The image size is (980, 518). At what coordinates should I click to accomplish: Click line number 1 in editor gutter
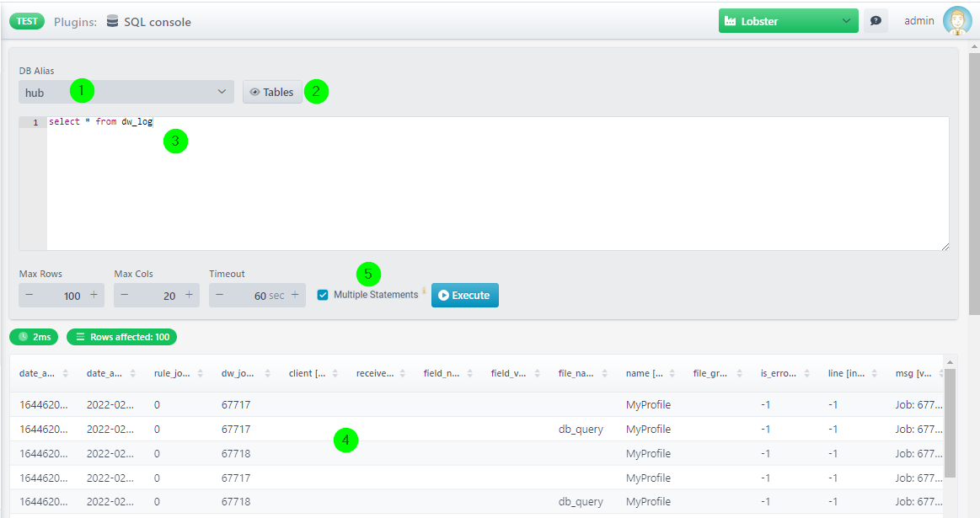pyautogui.click(x=35, y=122)
